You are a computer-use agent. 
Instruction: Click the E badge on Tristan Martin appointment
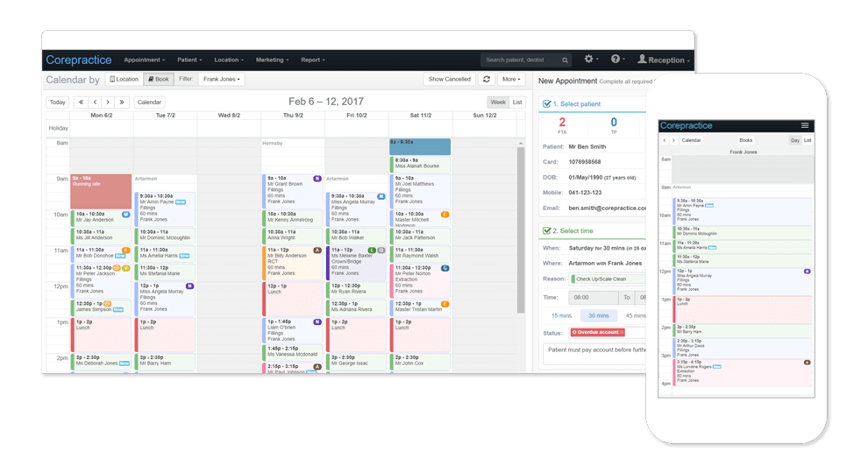click(x=445, y=304)
